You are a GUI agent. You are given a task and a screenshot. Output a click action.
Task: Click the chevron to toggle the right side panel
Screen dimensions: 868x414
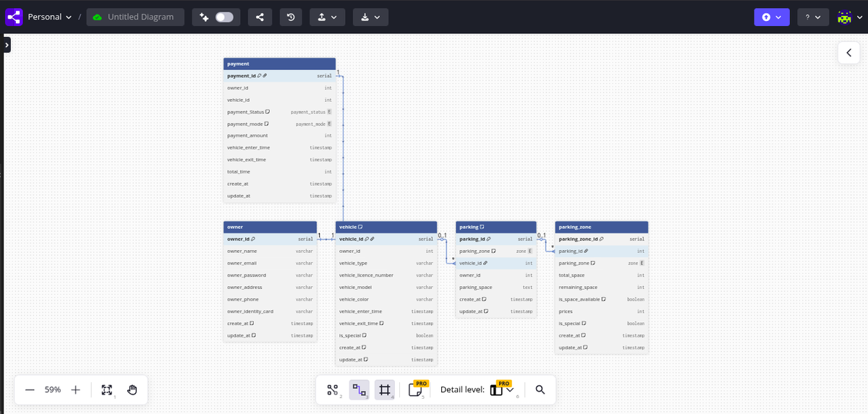848,52
